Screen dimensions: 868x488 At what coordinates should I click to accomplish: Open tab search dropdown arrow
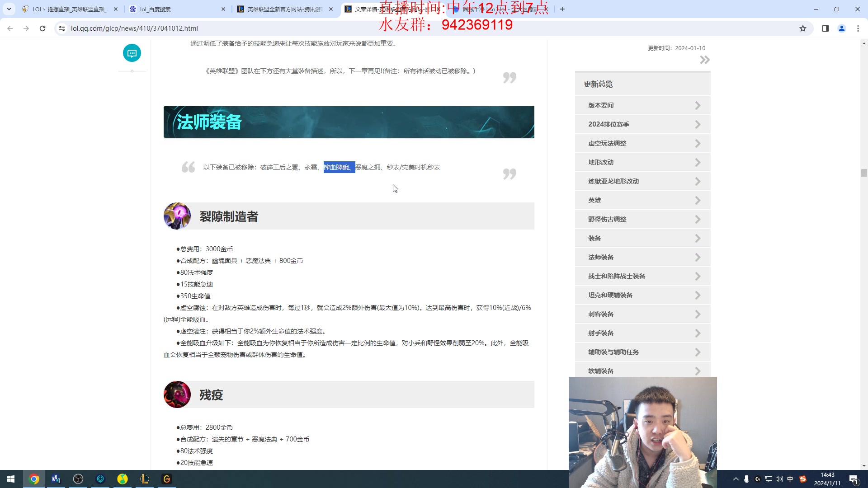pyautogui.click(x=9, y=9)
